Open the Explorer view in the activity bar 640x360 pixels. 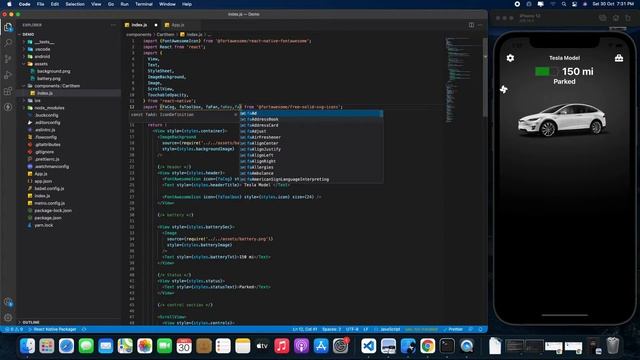pyautogui.click(x=8, y=27)
